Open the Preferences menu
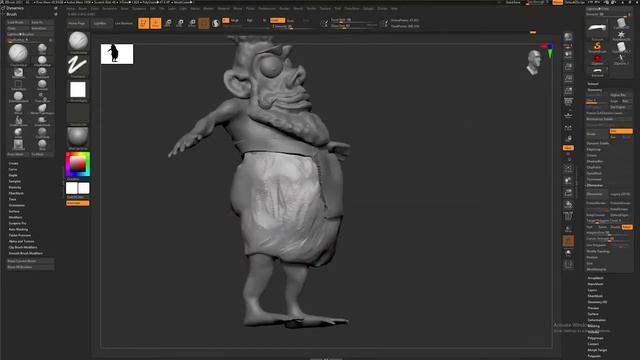This screenshot has height=360, width=640. [267, 8]
